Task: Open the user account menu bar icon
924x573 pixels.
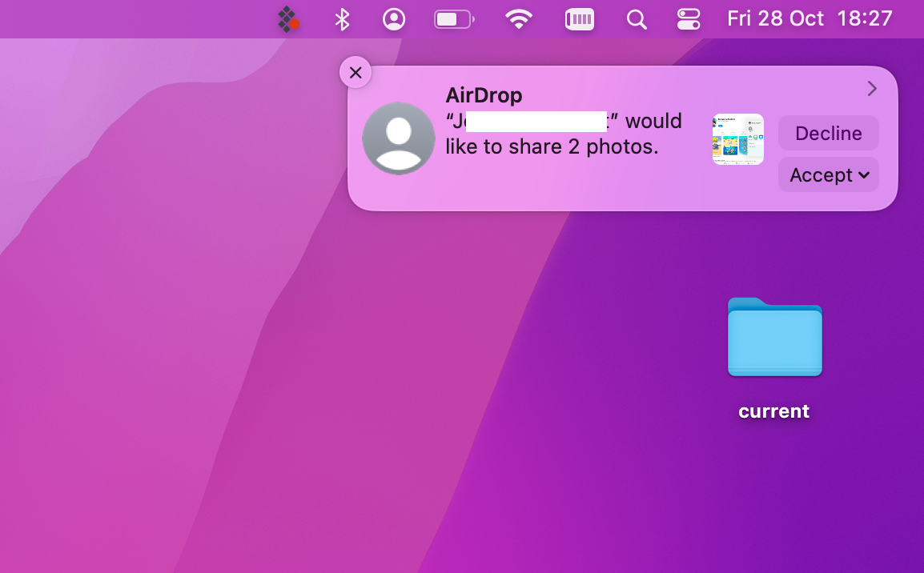Action: click(394, 19)
